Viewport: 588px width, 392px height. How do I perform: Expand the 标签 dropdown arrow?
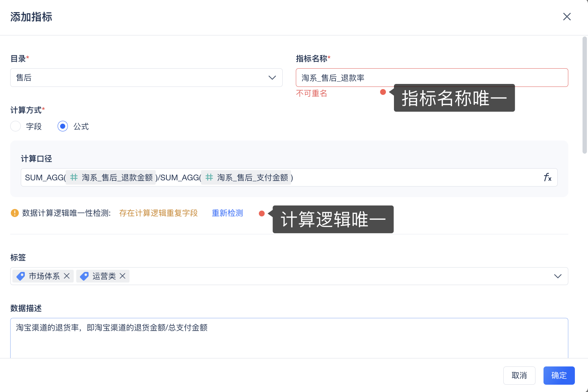click(x=558, y=276)
